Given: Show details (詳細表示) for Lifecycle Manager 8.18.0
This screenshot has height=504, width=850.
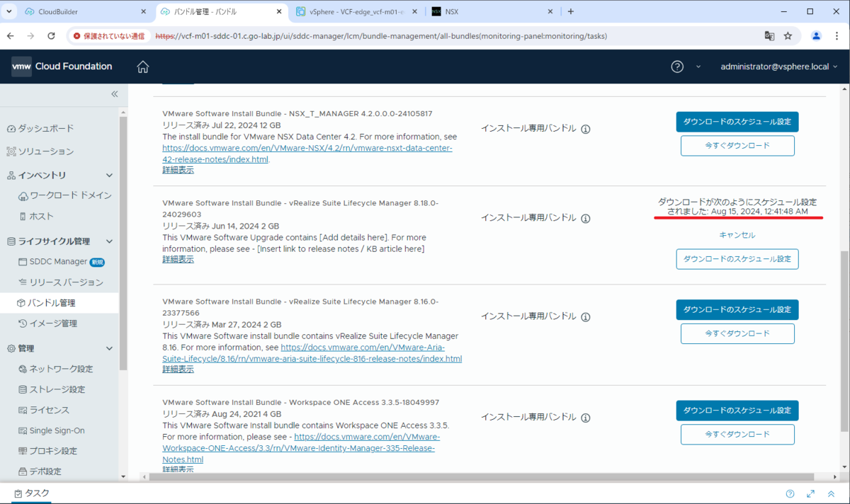Looking at the screenshot, I should (x=178, y=259).
